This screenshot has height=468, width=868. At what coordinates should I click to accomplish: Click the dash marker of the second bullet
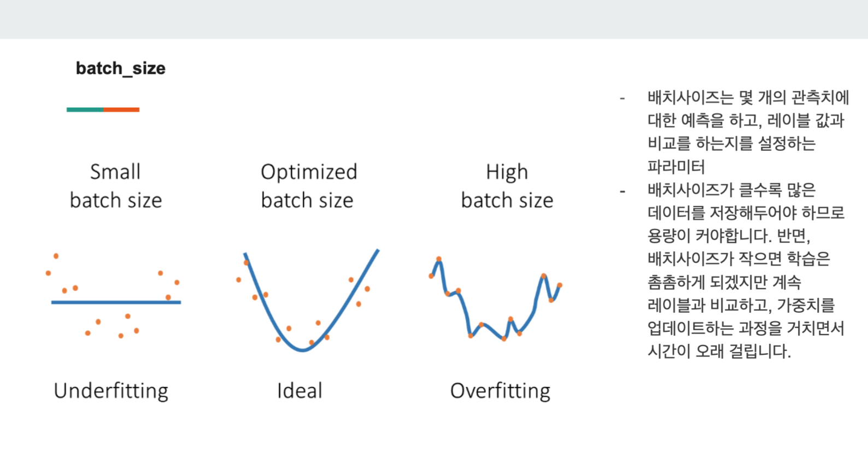point(622,191)
